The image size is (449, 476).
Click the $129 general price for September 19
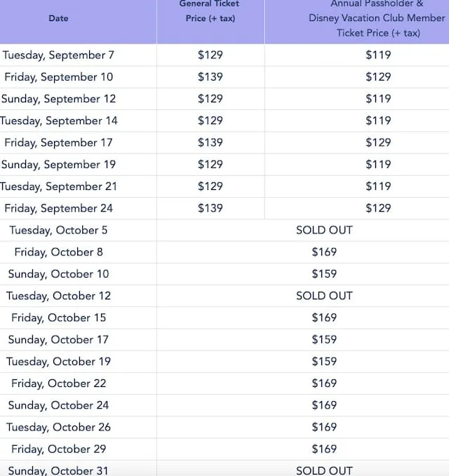[210, 164]
